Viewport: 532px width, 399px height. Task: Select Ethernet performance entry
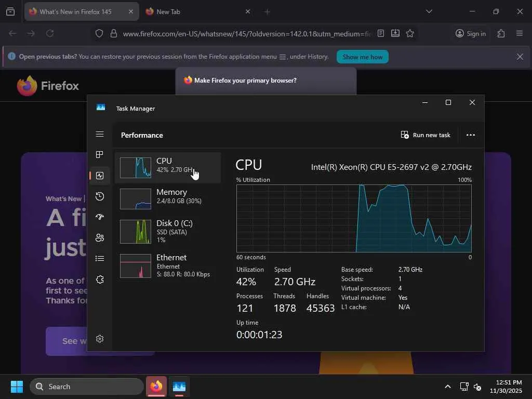click(168, 265)
